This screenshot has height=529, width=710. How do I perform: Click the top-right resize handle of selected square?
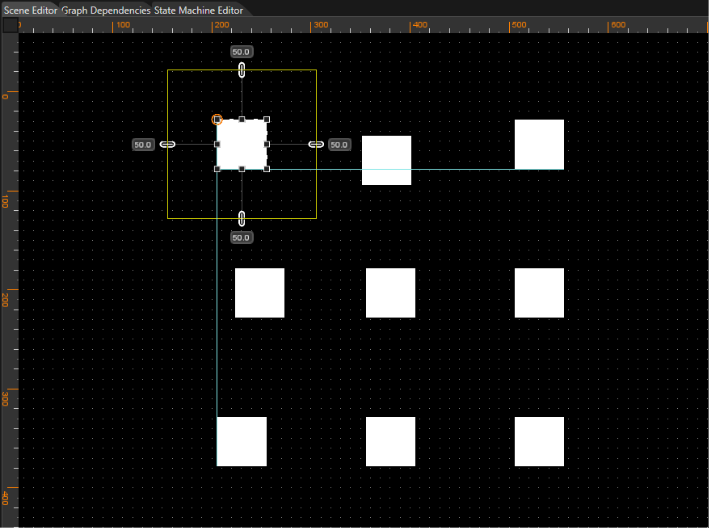tap(267, 120)
